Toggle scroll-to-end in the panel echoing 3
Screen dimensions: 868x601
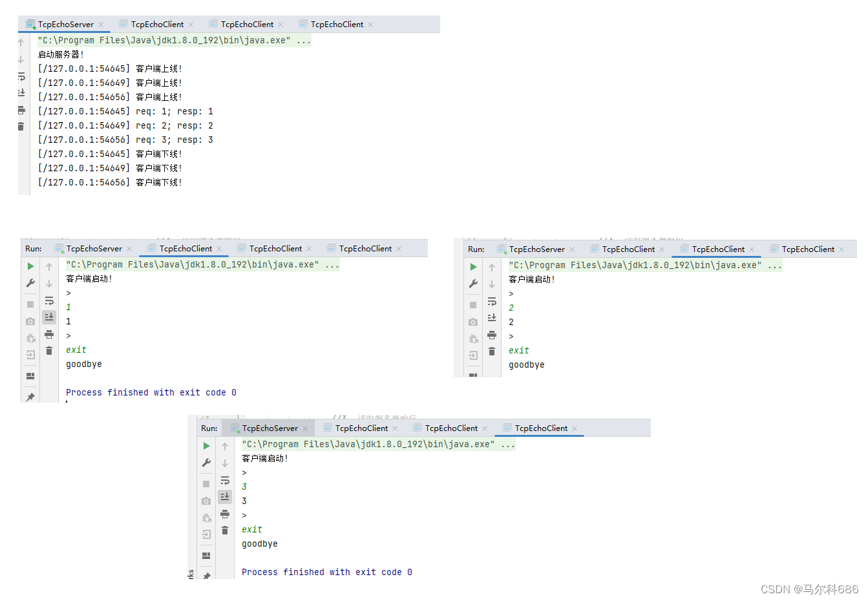(x=225, y=497)
